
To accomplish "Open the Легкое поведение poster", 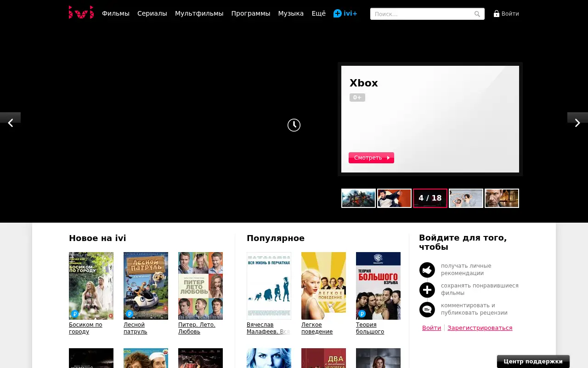I will [x=323, y=286].
